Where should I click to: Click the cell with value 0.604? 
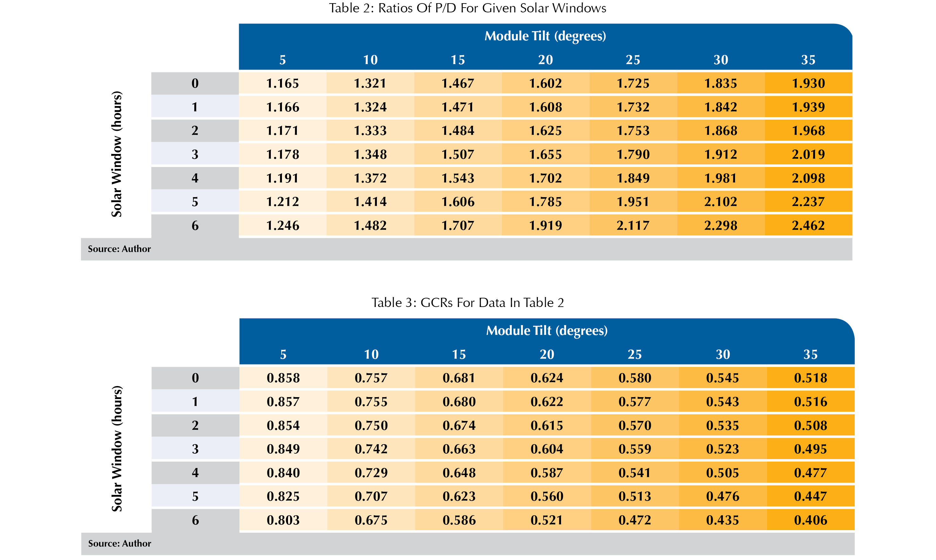tap(546, 449)
